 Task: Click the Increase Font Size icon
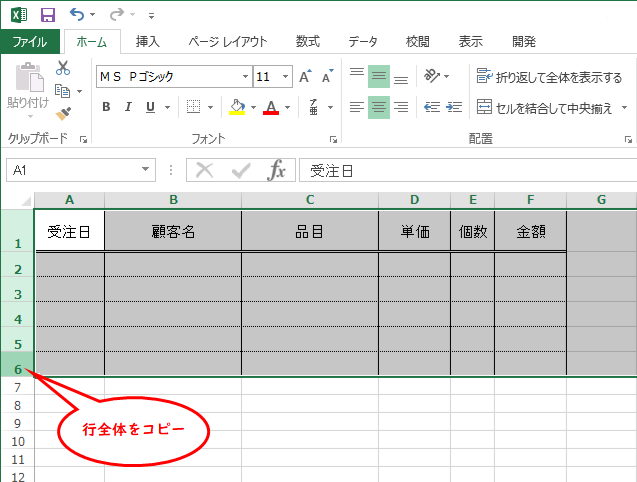[x=306, y=76]
